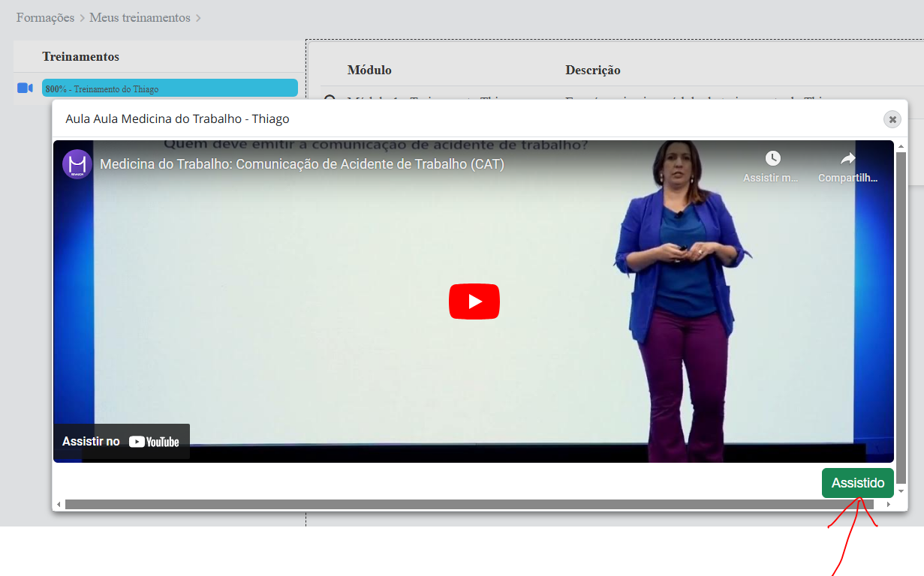Screen dimensions: 924x576
Task: Click the Share arrow icon on video
Action: [x=847, y=158]
